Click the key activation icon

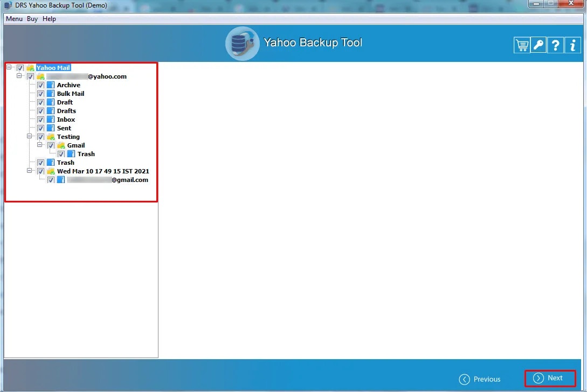538,45
